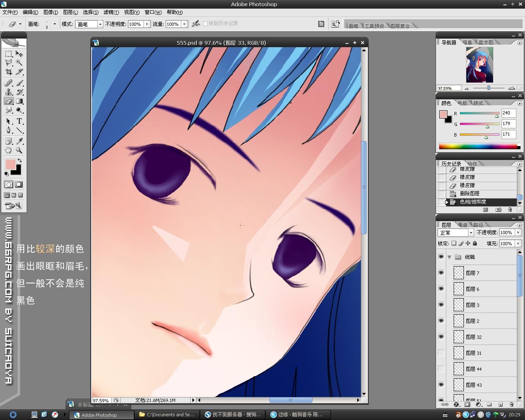Select the Move tool
The width and height of the screenshot is (525, 420).
[x=19, y=54]
